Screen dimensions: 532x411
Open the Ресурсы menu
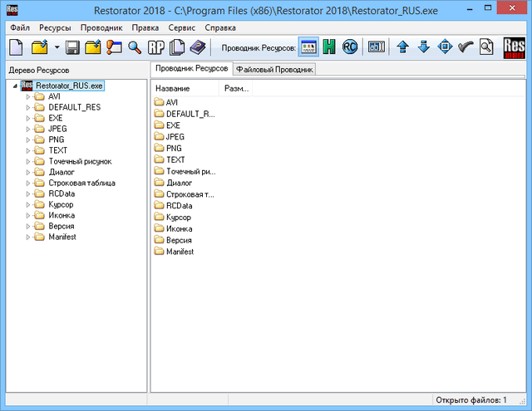54,27
